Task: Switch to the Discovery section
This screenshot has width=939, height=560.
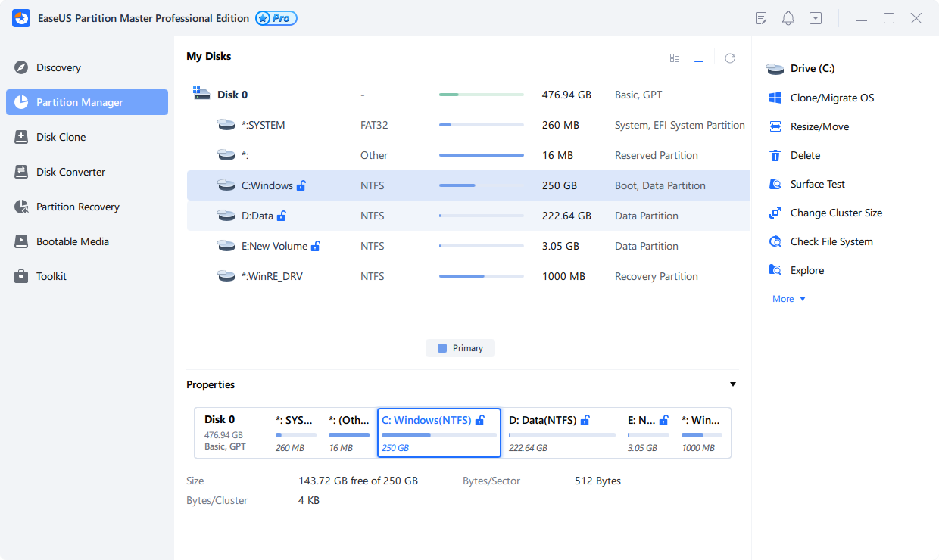Action: (x=58, y=67)
